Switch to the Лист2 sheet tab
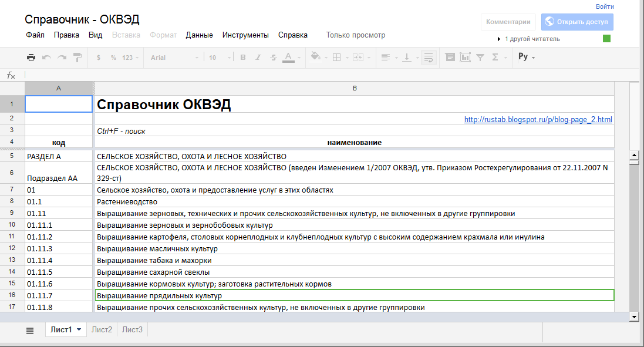The height and width of the screenshot is (347, 644). coord(102,330)
